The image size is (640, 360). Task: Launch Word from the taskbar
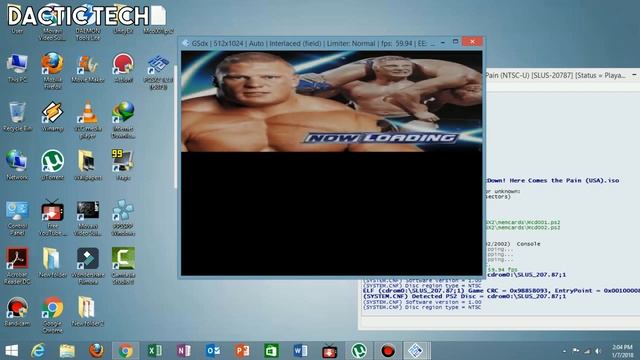(x=300, y=351)
